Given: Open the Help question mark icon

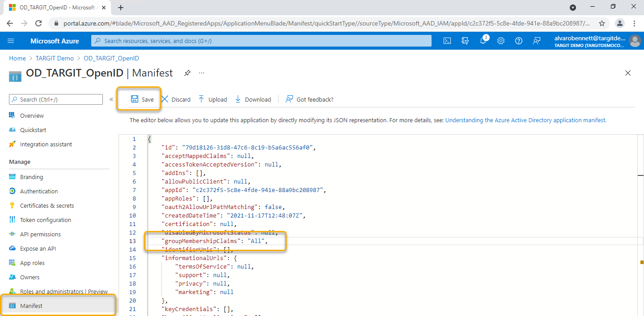Looking at the screenshot, I should click(519, 41).
